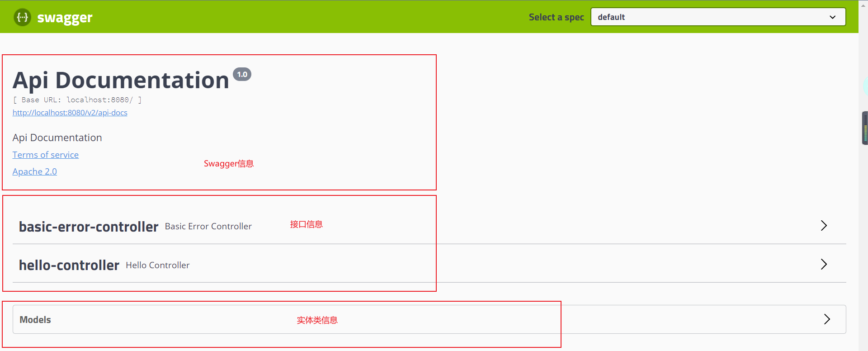Viewport: 868px width, 351px height.
Task: Expand the basic-error-controller chevron
Action: 824,226
